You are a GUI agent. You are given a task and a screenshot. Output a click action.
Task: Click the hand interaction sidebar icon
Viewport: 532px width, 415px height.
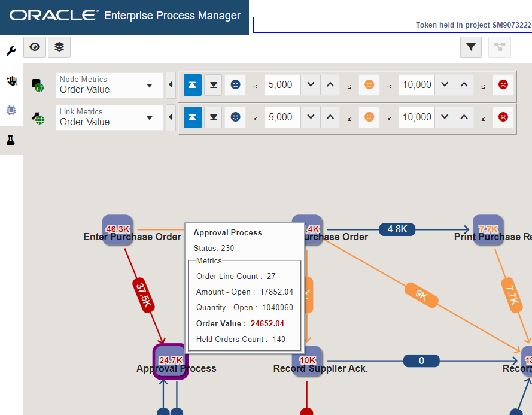(12, 81)
